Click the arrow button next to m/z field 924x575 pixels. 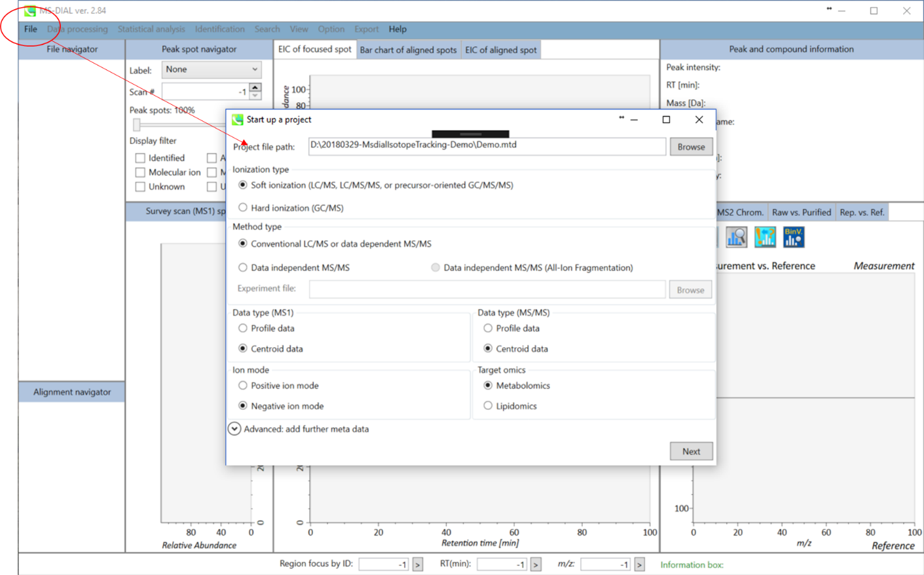pyautogui.click(x=640, y=564)
